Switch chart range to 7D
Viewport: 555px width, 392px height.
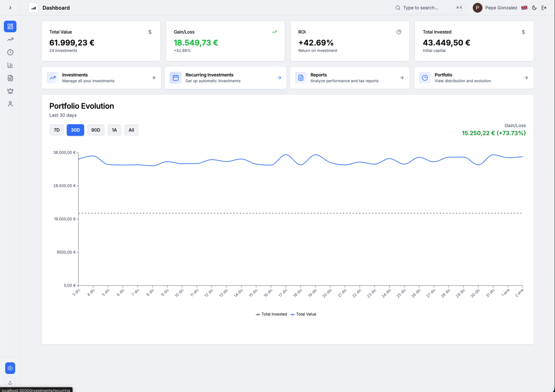tap(56, 130)
